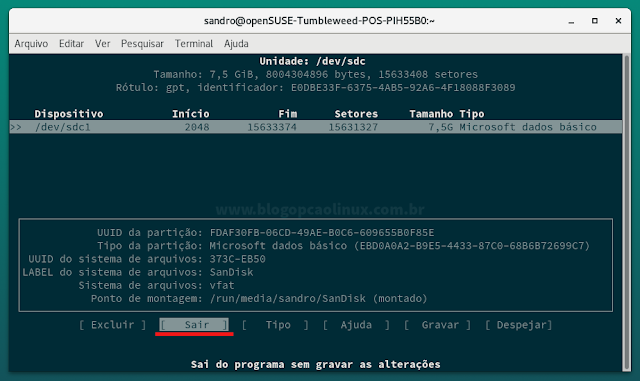The height and width of the screenshot is (381, 640).
Task: Click the filesystem UUID 373C-EB50
Action: point(238,259)
